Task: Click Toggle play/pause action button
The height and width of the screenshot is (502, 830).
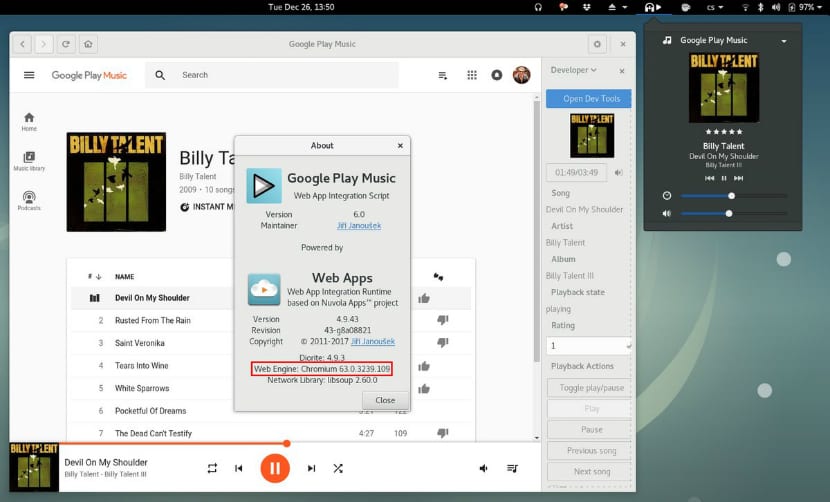Action: [x=589, y=388]
